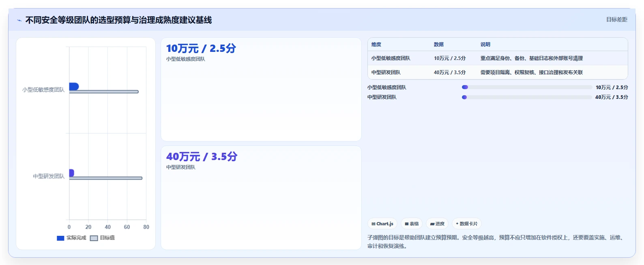Click the gray target bar for 中型研发团队

point(106,178)
